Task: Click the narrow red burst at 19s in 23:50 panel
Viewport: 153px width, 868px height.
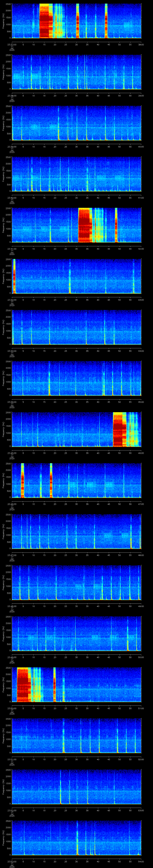Action: point(55,685)
